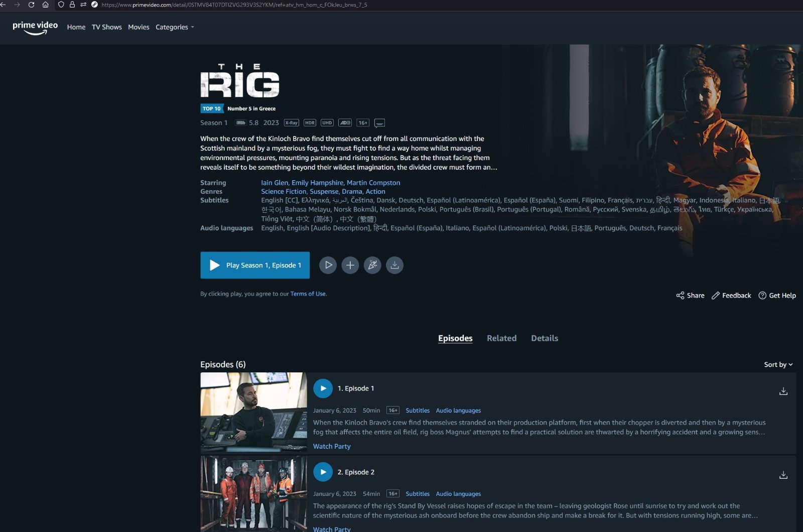Switch to the Related tab

[501, 338]
